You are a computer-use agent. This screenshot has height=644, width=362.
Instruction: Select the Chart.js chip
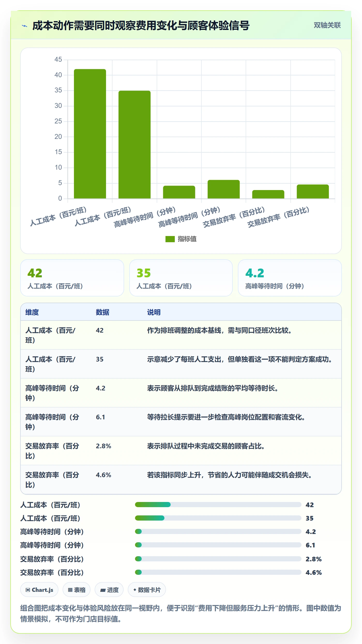point(39,590)
